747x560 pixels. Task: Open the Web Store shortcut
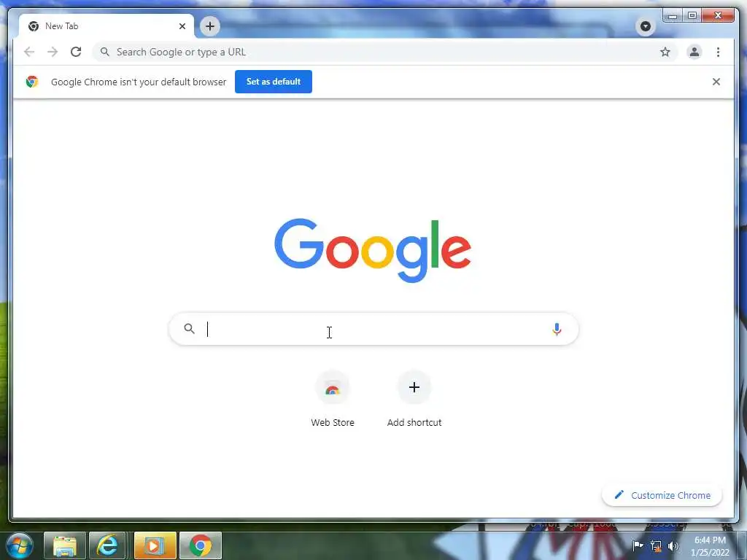(x=333, y=399)
